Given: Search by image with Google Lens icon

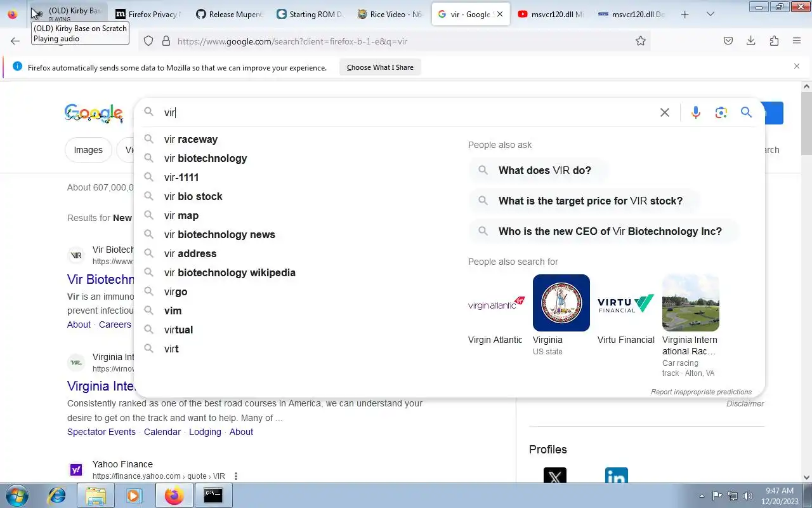Looking at the screenshot, I should pos(721,112).
